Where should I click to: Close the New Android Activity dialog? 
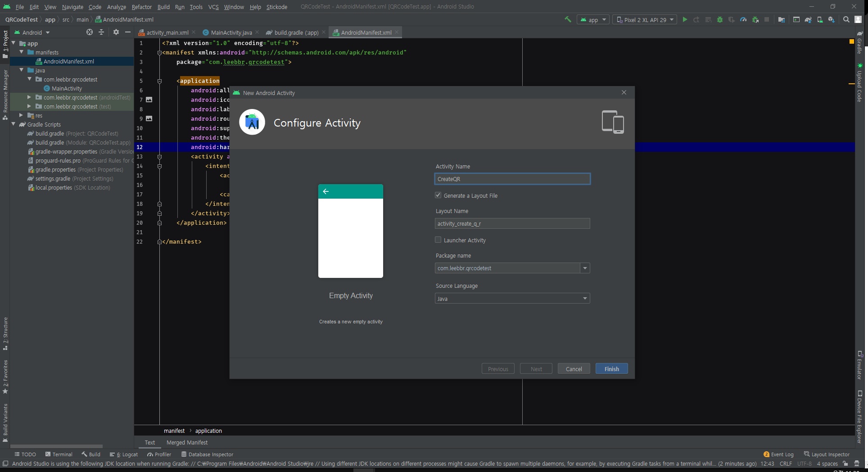tap(624, 92)
